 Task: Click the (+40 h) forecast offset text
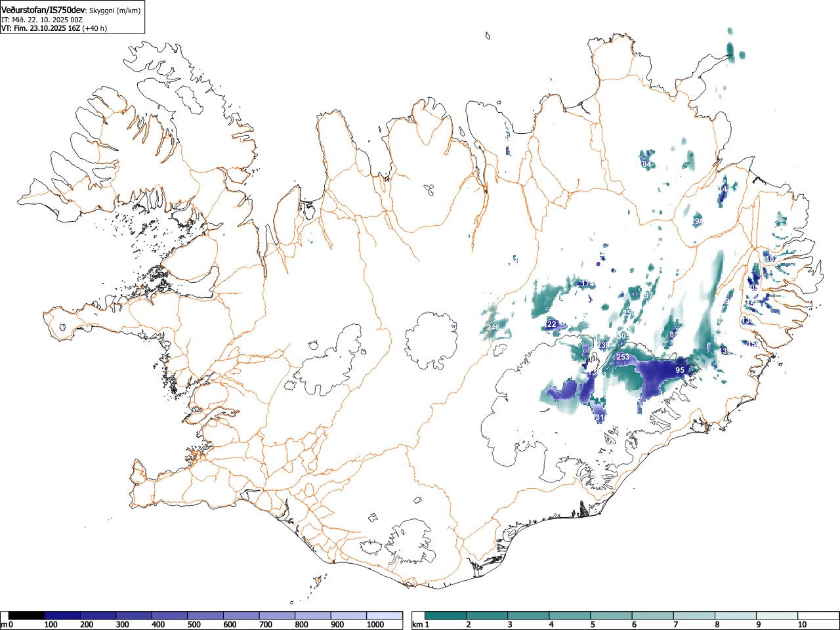tap(94, 28)
